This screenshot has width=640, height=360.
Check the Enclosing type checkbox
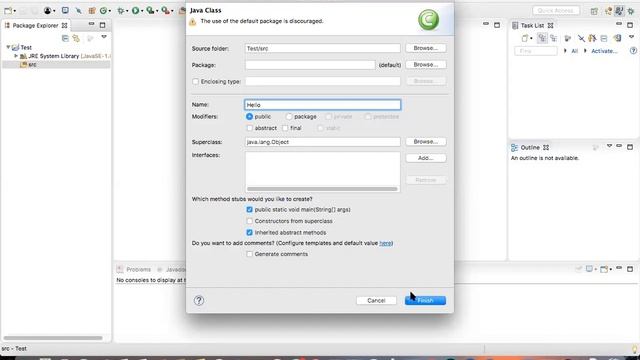pos(196,82)
